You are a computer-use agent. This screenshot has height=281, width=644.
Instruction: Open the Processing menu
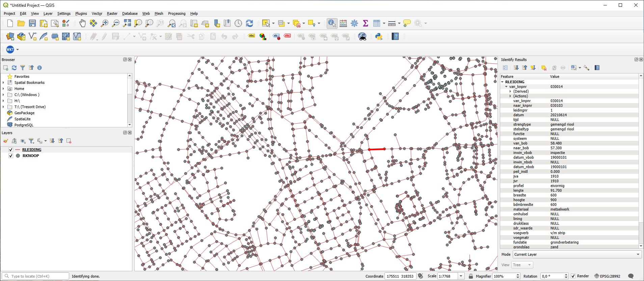(x=177, y=13)
